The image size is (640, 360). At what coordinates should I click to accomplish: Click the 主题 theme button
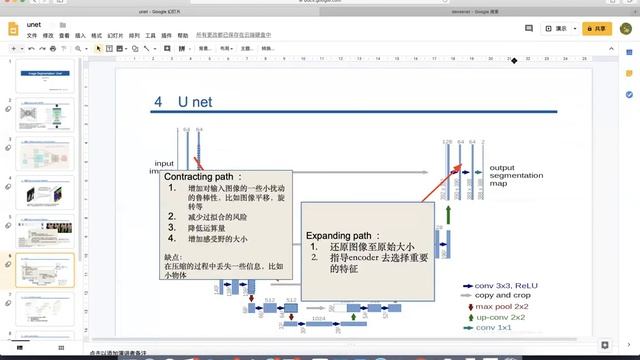[x=246, y=49]
